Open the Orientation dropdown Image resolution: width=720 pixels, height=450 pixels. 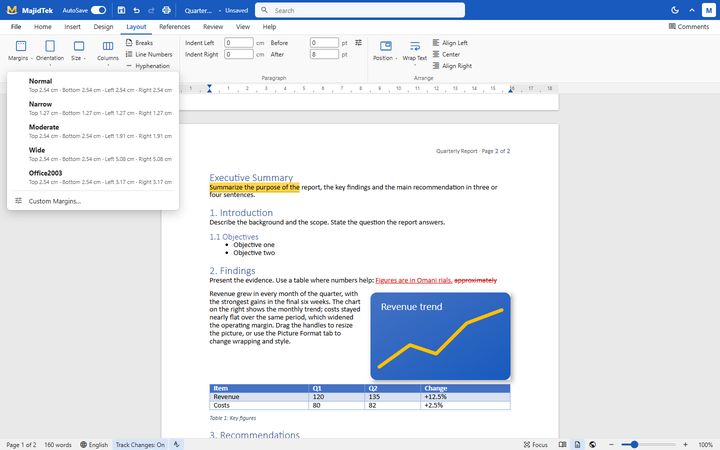[x=50, y=51]
